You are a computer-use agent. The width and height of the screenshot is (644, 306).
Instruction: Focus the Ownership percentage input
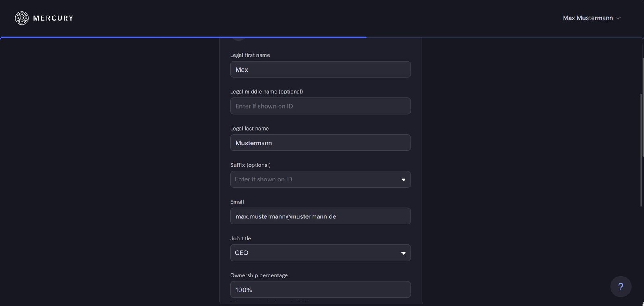pyautogui.click(x=320, y=290)
